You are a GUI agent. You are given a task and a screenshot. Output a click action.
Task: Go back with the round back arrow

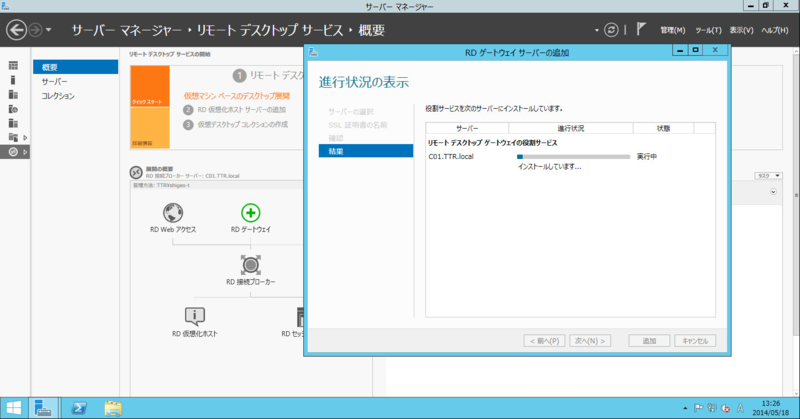tap(16, 30)
